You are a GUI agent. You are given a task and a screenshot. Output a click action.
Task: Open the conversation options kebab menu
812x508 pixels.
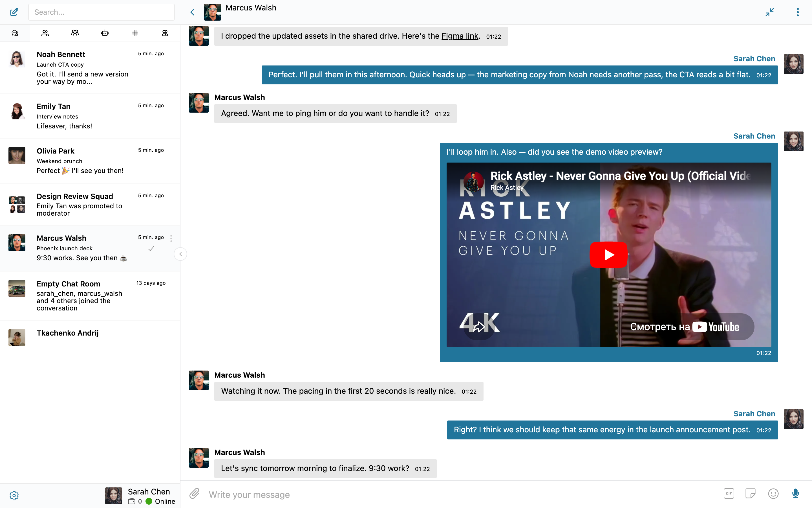pos(798,12)
